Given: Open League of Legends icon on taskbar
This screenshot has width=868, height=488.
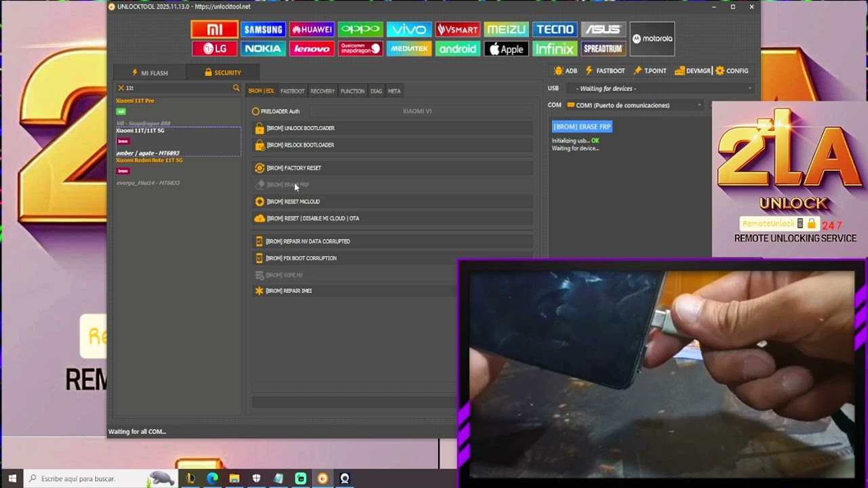Looking at the screenshot, I should pyautogui.click(x=190, y=479).
